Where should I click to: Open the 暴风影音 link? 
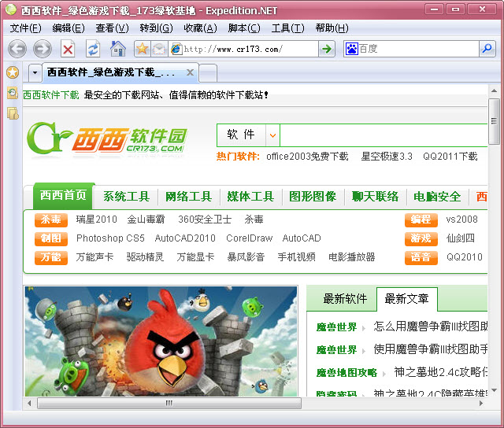(246, 256)
